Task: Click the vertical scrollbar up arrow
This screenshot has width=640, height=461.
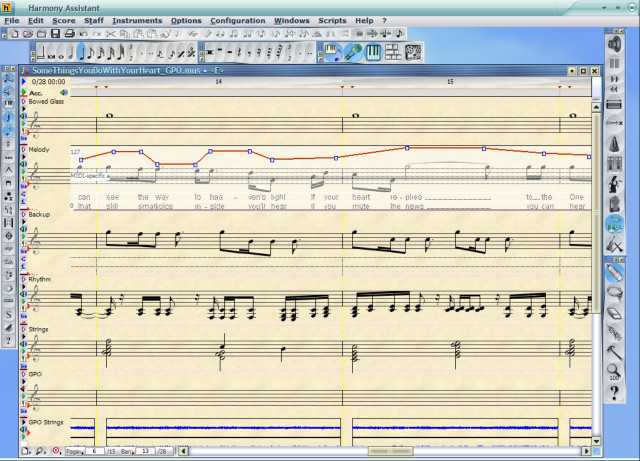Action: pos(596,107)
